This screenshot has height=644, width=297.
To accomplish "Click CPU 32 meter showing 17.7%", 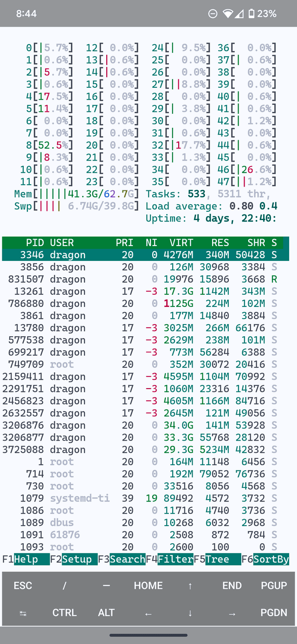I will (x=182, y=145).
